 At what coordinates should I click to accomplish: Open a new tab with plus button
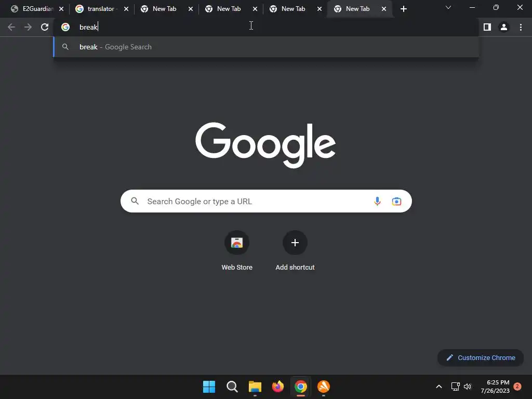coord(403,9)
